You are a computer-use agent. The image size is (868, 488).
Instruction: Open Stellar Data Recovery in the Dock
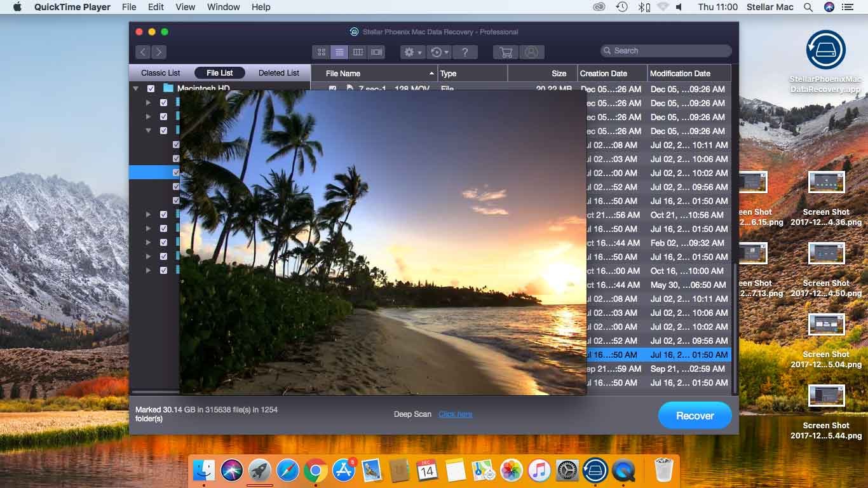click(x=595, y=471)
